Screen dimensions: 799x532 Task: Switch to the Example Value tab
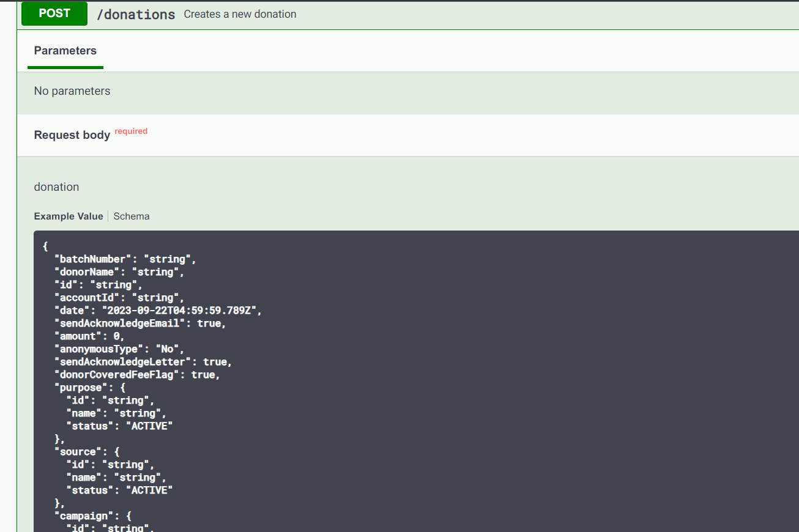(x=69, y=216)
